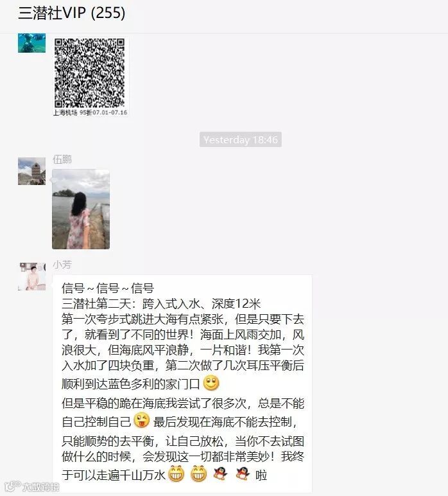Click 小芳's long diving text message

[182, 384]
